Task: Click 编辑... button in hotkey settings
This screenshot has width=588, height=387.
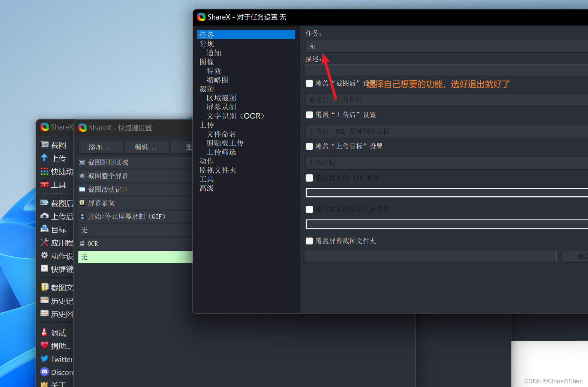Action: 147,147
